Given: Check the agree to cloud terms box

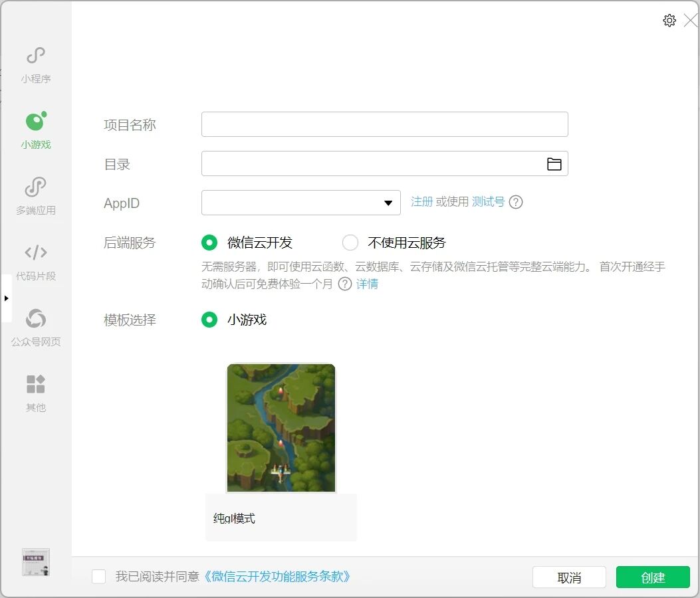Looking at the screenshot, I should click(98, 576).
